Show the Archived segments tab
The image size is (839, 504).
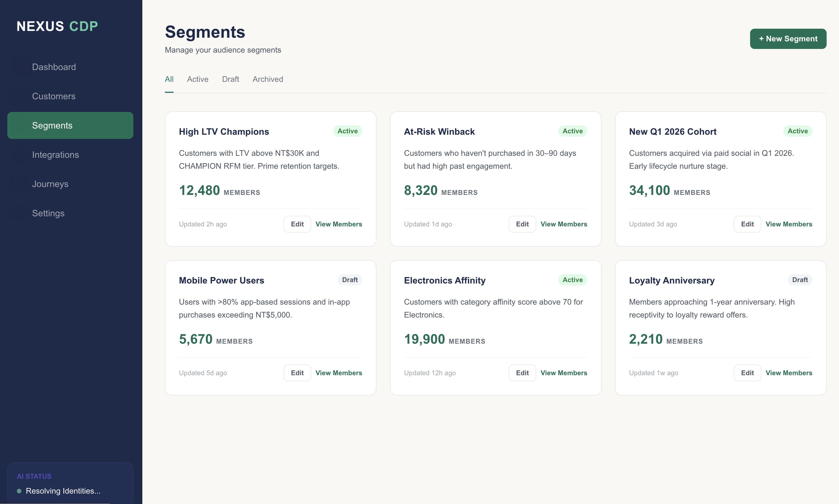(268, 79)
